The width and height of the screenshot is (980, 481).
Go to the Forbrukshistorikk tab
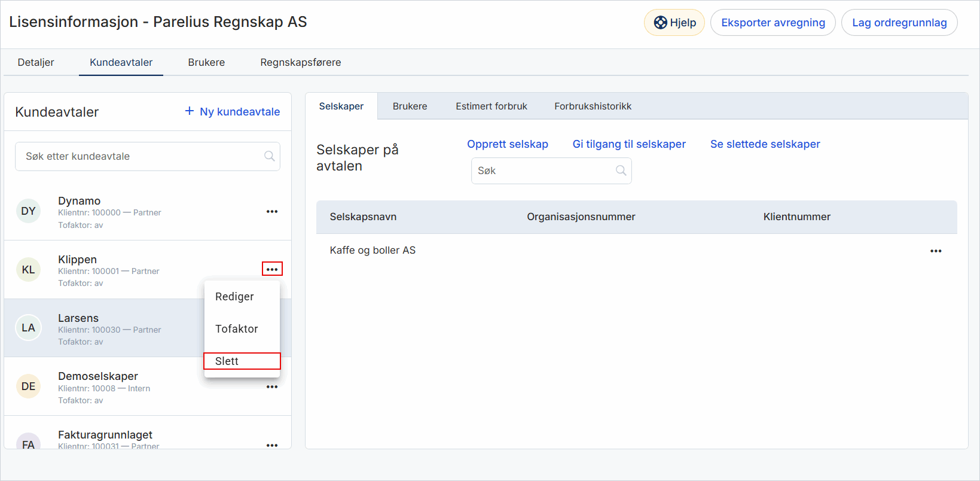[593, 106]
